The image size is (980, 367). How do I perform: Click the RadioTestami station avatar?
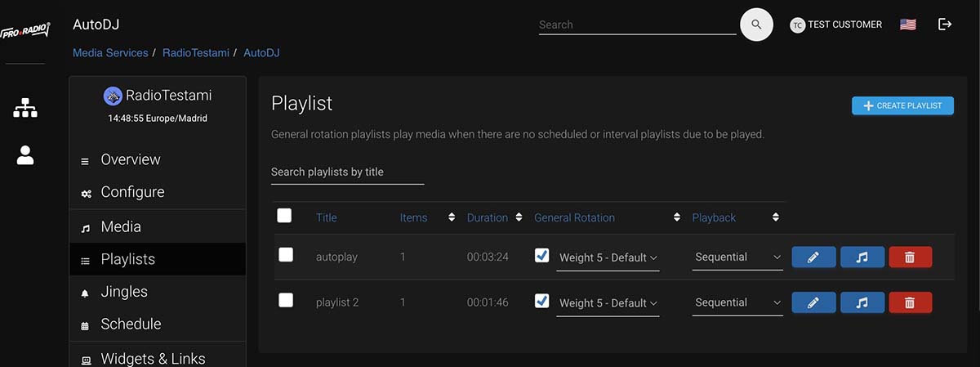click(113, 96)
